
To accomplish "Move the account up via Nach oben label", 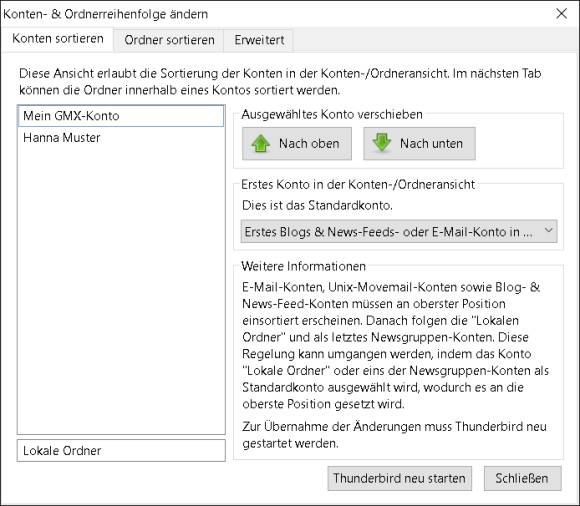I will 309,144.
